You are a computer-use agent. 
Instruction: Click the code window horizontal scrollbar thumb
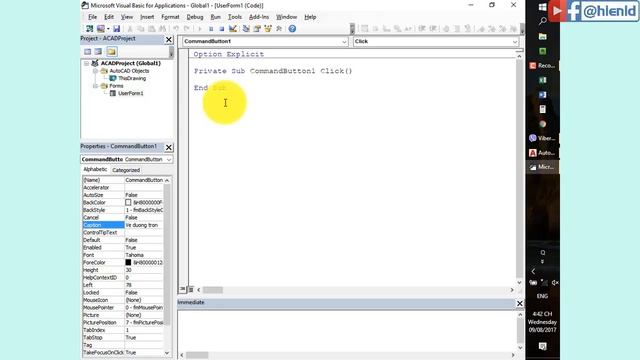coord(213,290)
